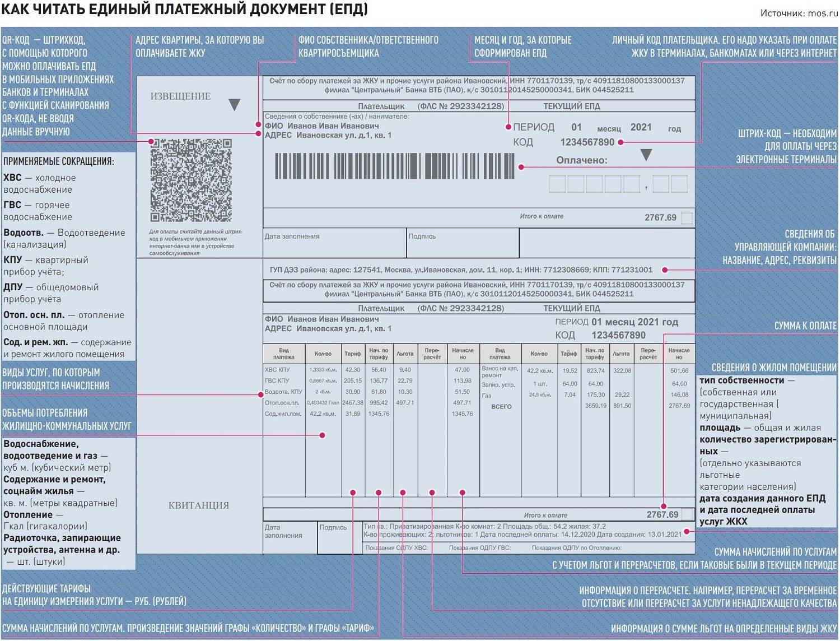Click the QR code on the notice
Image resolution: width=840 pixels, height=641 pixels.
pos(191,180)
